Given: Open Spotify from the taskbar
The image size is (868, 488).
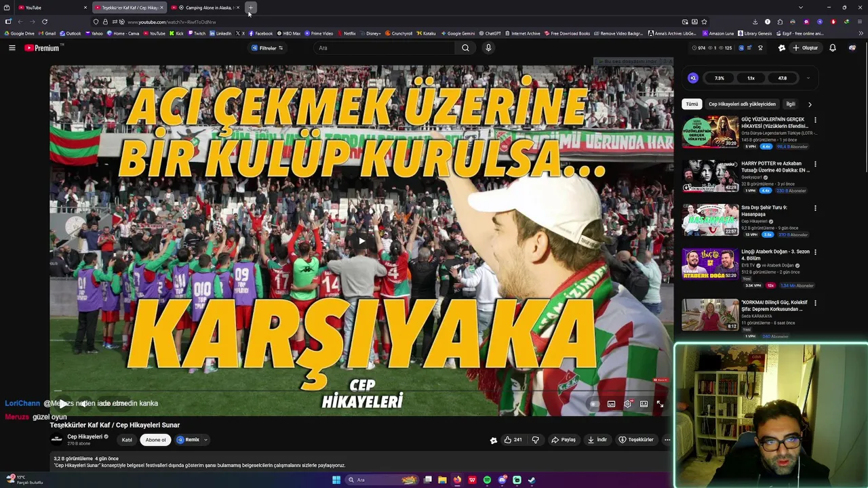Looking at the screenshot, I should (487, 480).
